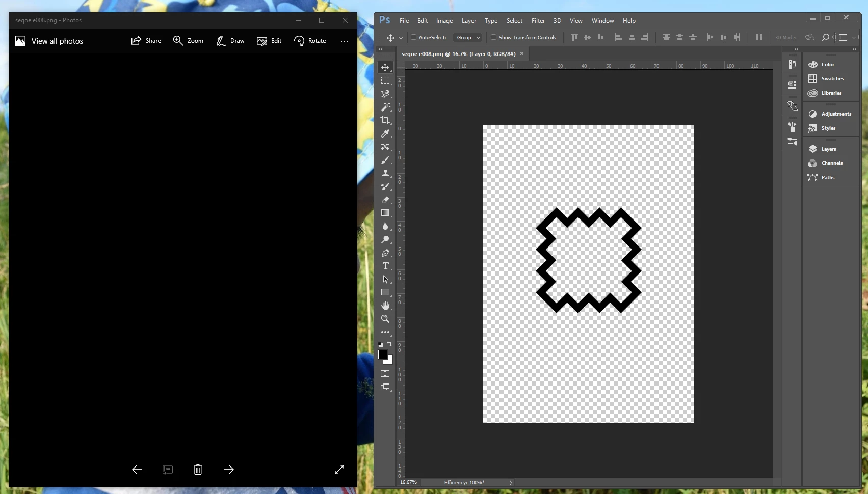The height and width of the screenshot is (494, 868).
Task: Select the Eyedropper tool
Action: 385,133
